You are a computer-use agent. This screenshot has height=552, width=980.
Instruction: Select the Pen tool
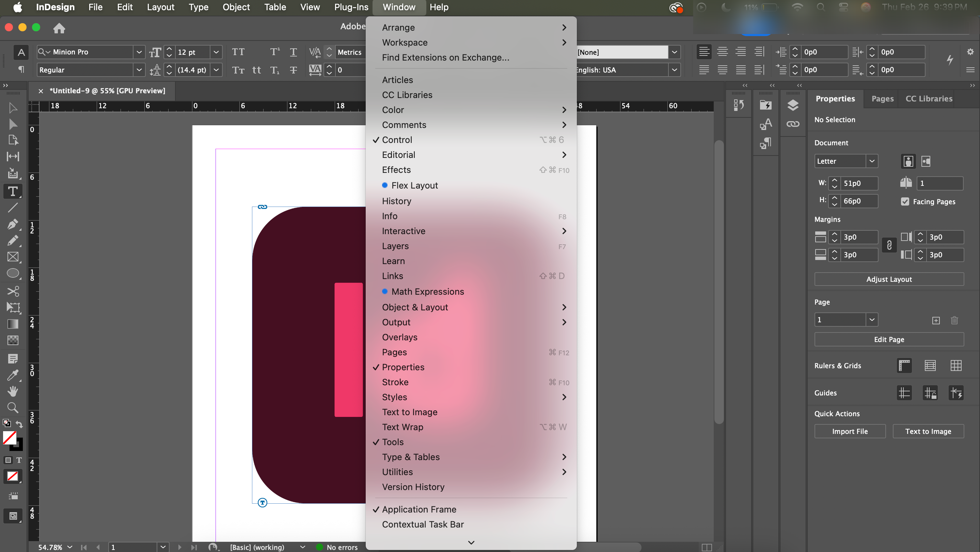(13, 224)
